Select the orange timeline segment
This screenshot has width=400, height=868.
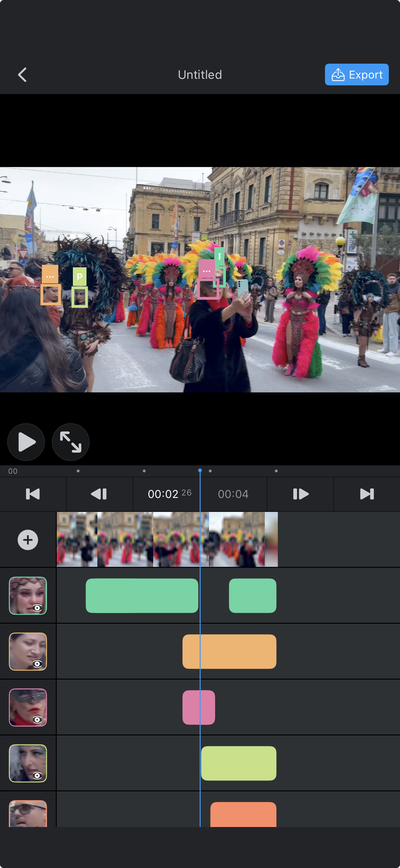[x=229, y=652]
